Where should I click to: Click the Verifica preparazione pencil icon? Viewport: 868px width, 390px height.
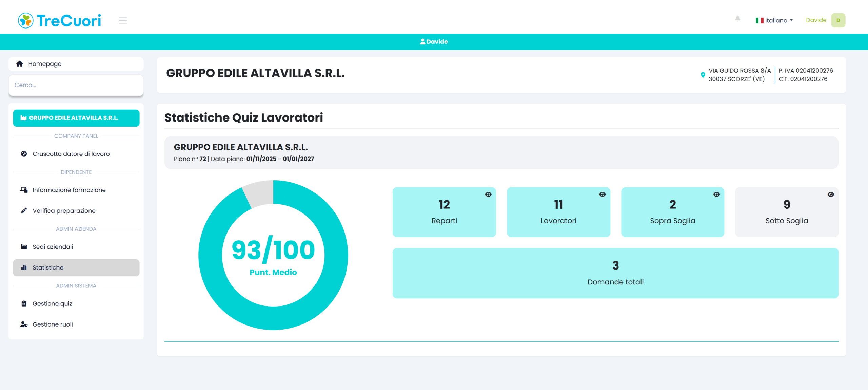tap(24, 211)
